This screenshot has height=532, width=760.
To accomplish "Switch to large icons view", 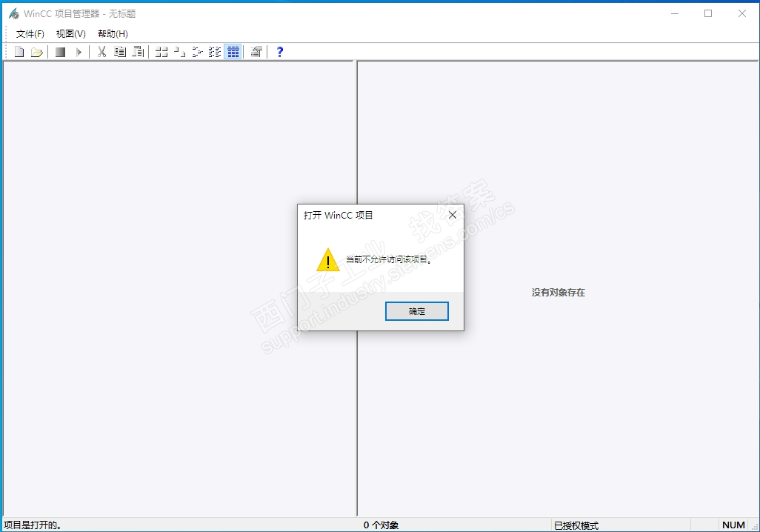I will point(161,52).
